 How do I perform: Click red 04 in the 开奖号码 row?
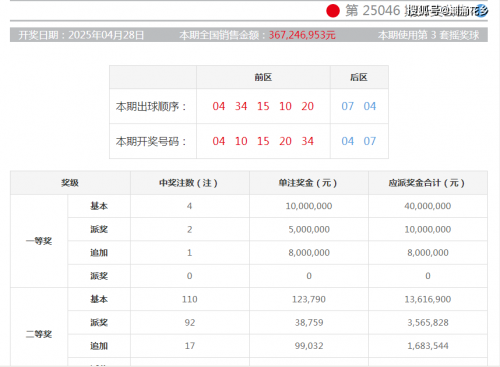click(219, 141)
